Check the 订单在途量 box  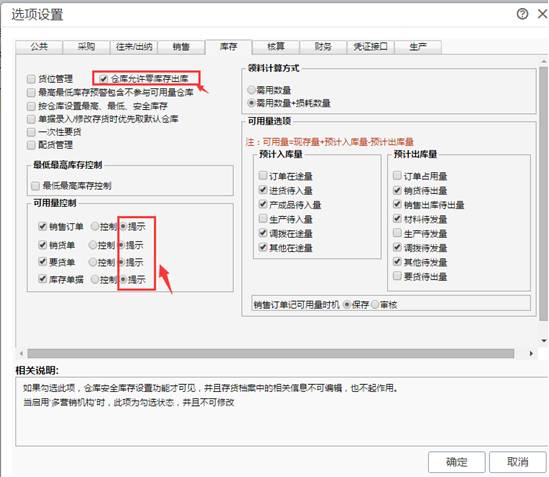point(263,175)
